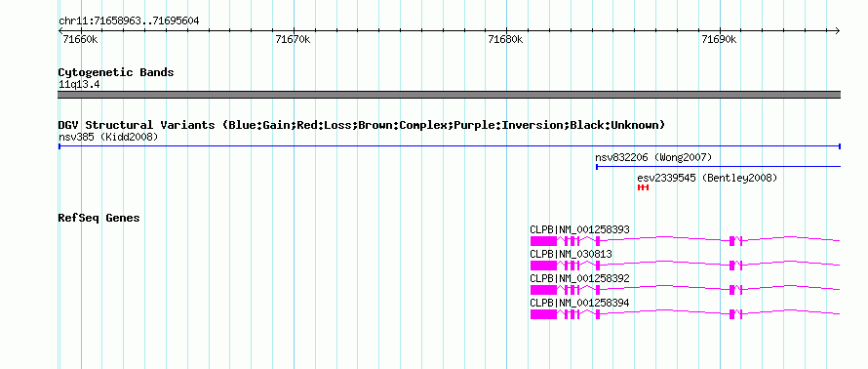The image size is (868, 369).
Task: Select the exon near 71690k on NM_001258392
Action: [x=731, y=290]
